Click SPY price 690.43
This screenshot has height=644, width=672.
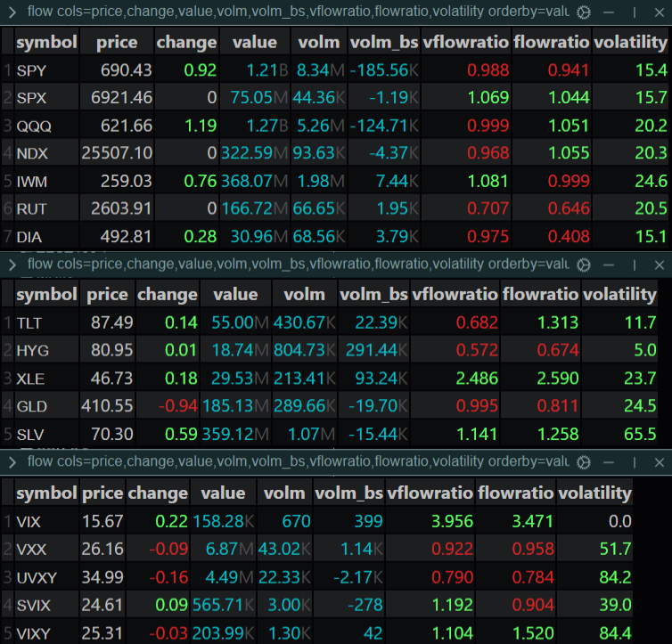(x=126, y=69)
